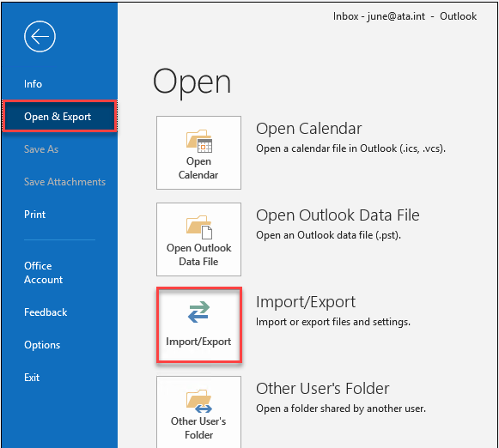Click the shared folder arrows icon
The image size is (499, 448).
pyautogui.click(x=199, y=402)
